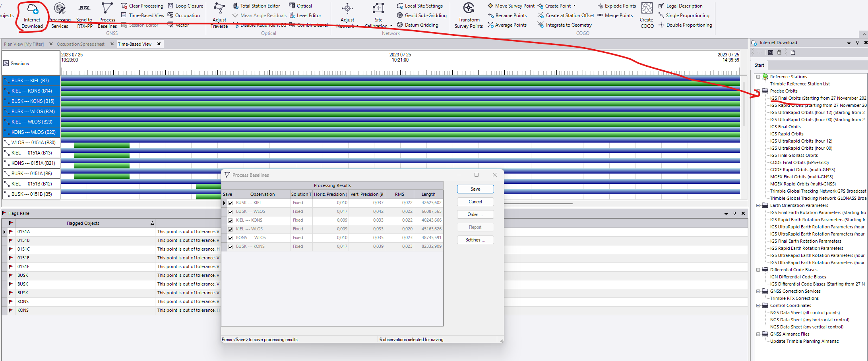Select Create at Station Offset

pyautogui.click(x=566, y=15)
